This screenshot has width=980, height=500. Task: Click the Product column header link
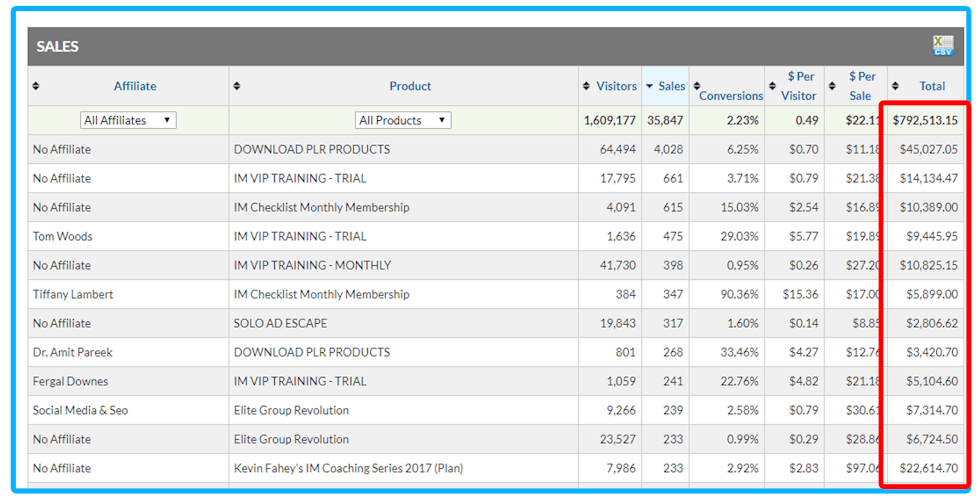point(410,86)
